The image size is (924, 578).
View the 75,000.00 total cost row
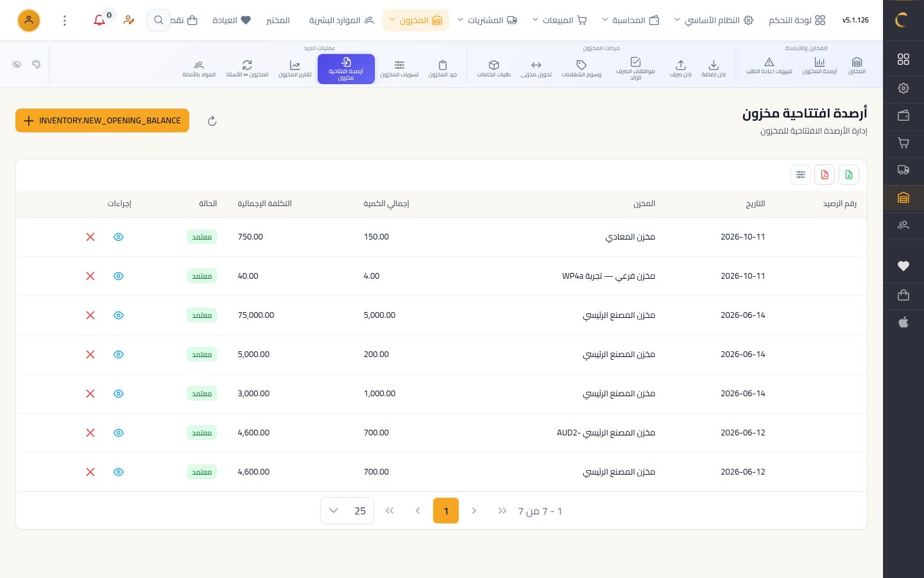[119, 315]
